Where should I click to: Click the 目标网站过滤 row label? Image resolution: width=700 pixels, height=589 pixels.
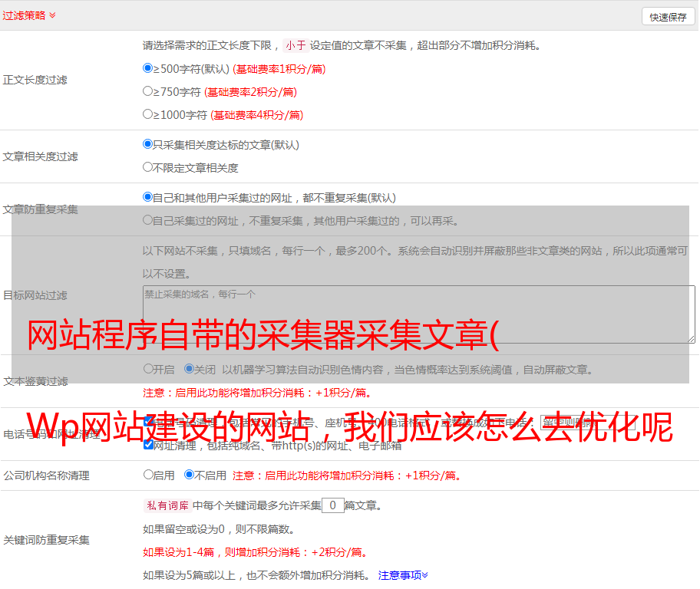coord(35,295)
